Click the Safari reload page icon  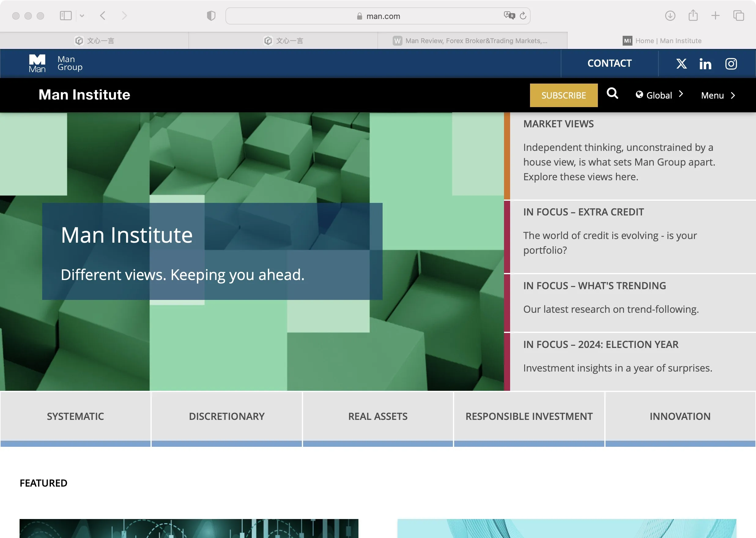523,16
